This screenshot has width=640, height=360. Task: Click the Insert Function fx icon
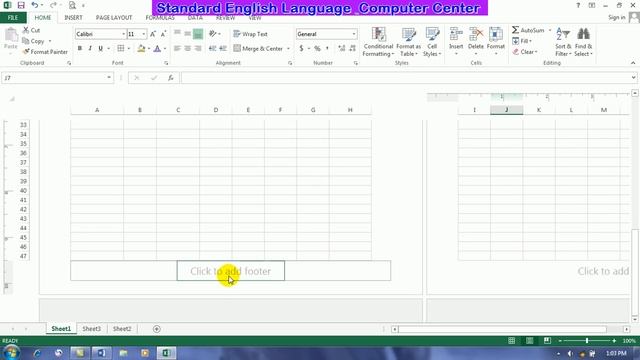(x=171, y=78)
